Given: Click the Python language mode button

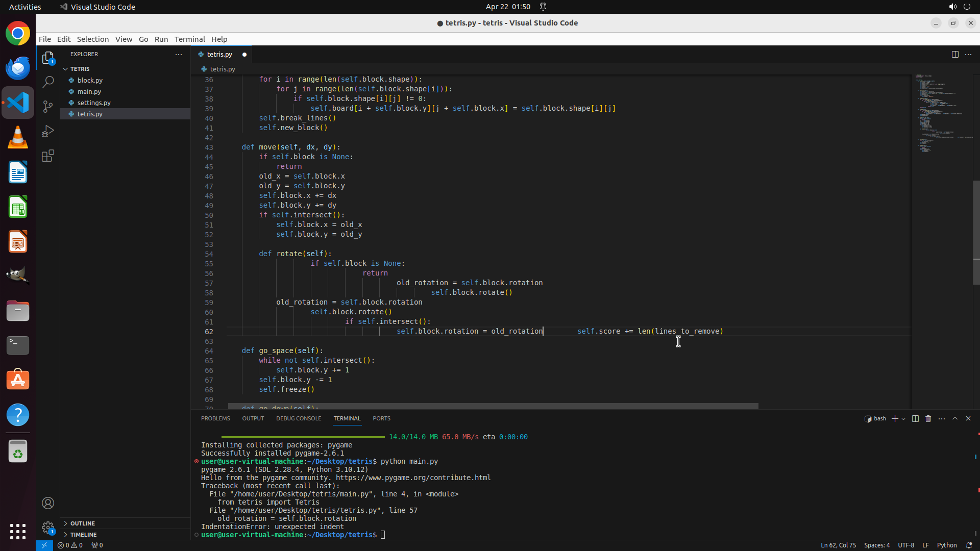Looking at the screenshot, I should (947, 545).
